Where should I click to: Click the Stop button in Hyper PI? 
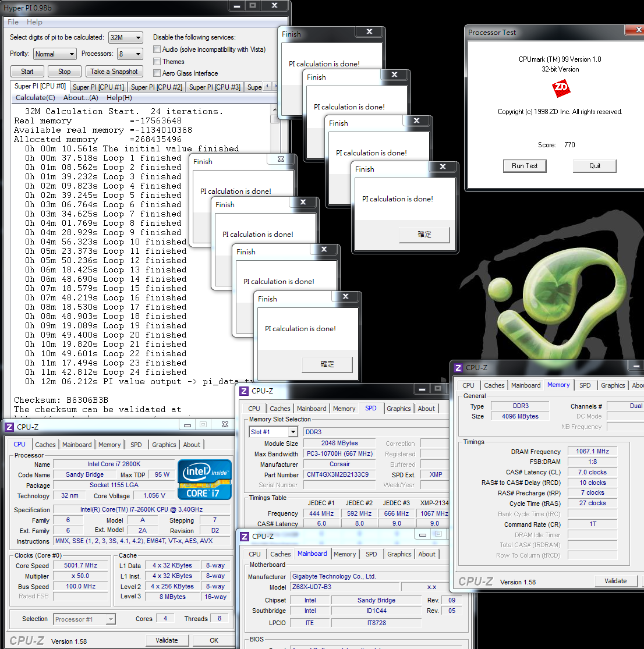pyautogui.click(x=64, y=72)
